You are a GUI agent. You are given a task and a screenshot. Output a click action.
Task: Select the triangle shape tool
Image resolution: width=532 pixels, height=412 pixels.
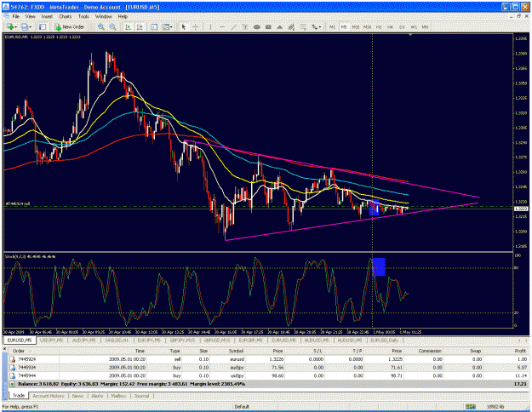[279, 26]
